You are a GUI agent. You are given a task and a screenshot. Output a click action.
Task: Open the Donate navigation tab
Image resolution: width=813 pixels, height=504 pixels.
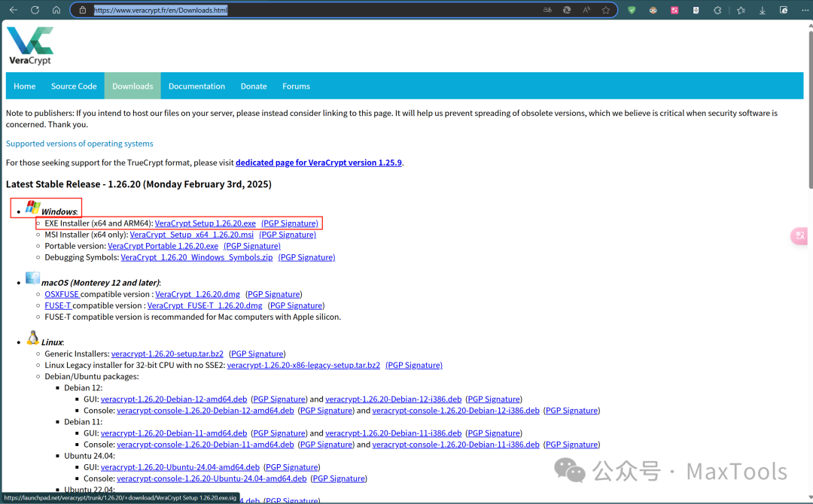click(254, 86)
